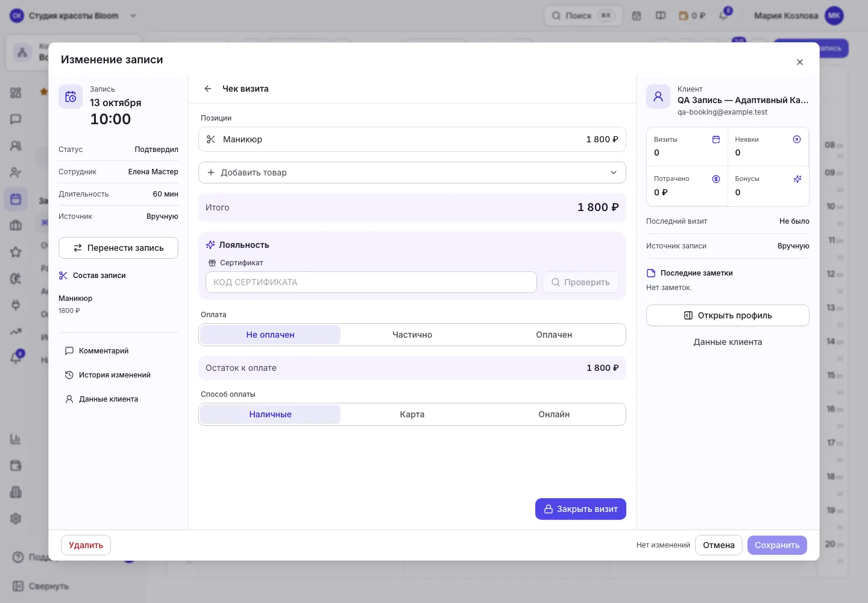868x603 pixels.
Task: Open the Поиск search box
Action: tap(583, 16)
